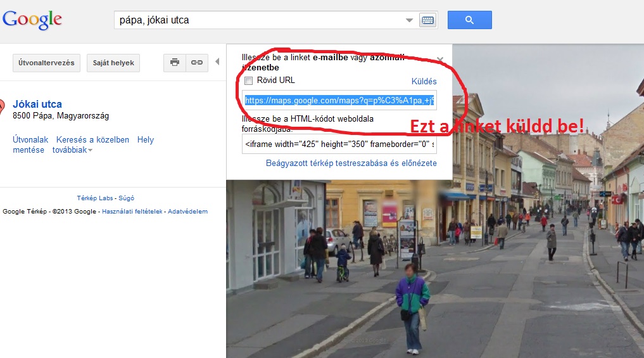Click the blue magnifier search button

tap(469, 20)
